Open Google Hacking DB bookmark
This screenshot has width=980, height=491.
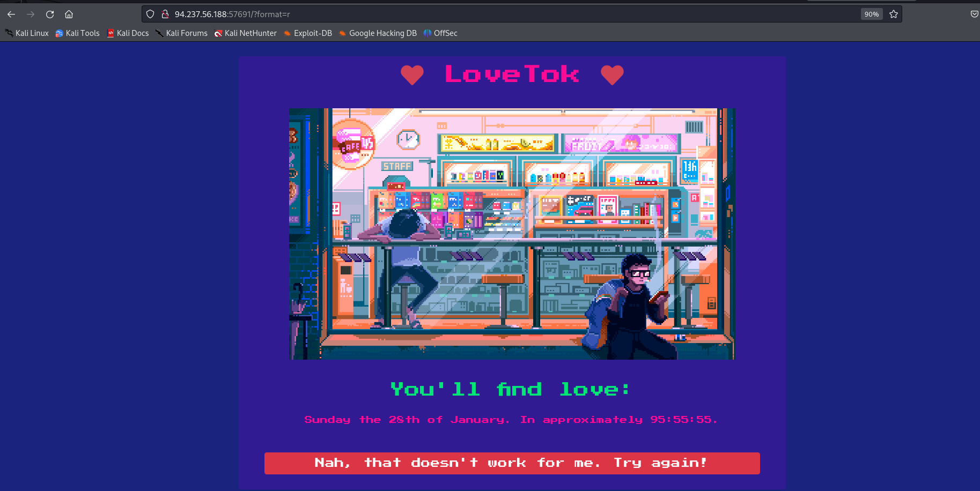click(x=378, y=33)
